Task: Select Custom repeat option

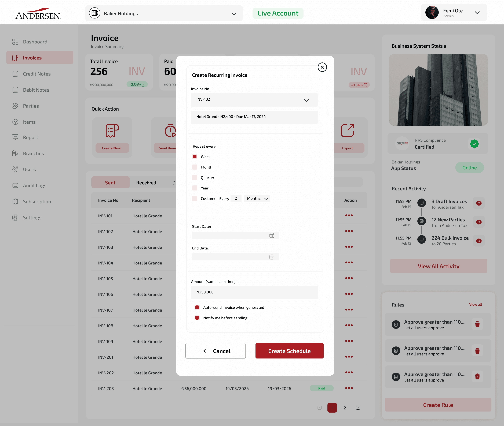Action: (x=195, y=199)
